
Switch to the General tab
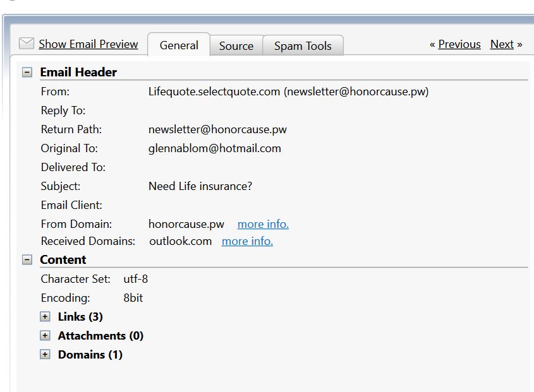click(x=179, y=45)
